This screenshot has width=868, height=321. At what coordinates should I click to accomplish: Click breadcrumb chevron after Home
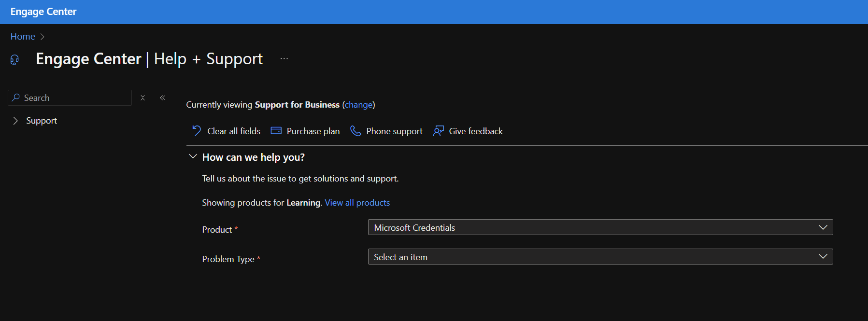[x=43, y=37]
